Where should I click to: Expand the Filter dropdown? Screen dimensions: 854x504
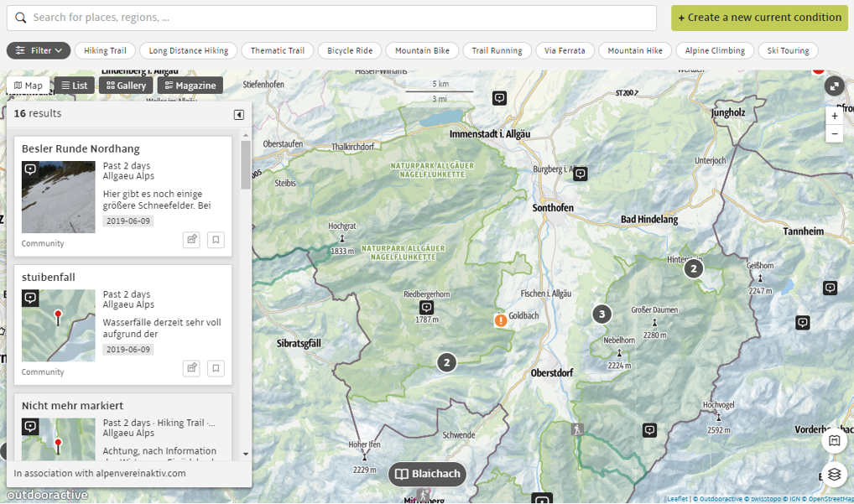tap(39, 50)
